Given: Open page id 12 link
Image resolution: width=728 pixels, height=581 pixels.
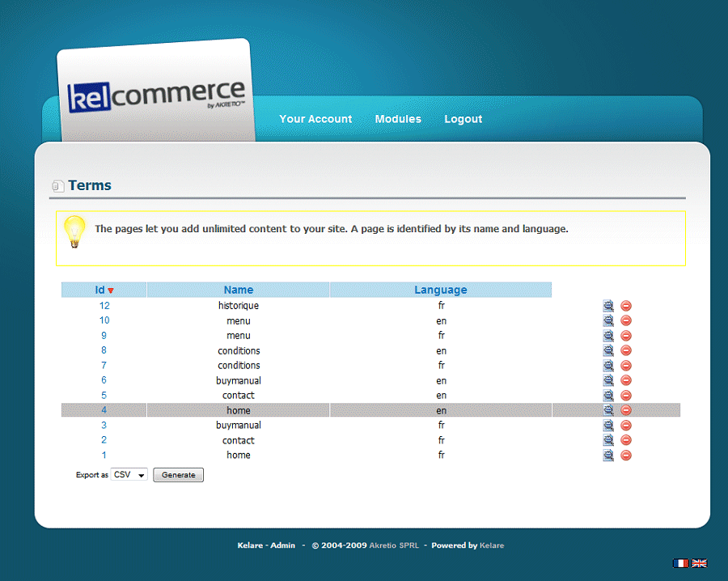Looking at the screenshot, I should (x=104, y=306).
